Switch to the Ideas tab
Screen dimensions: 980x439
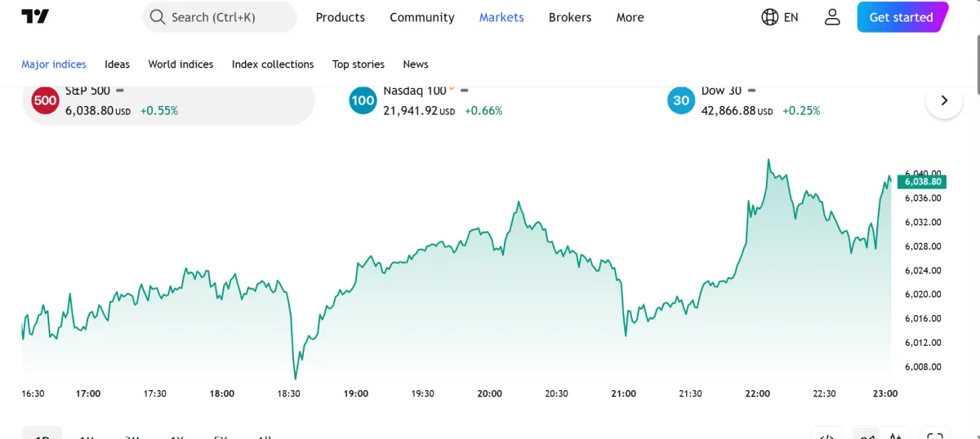[117, 64]
